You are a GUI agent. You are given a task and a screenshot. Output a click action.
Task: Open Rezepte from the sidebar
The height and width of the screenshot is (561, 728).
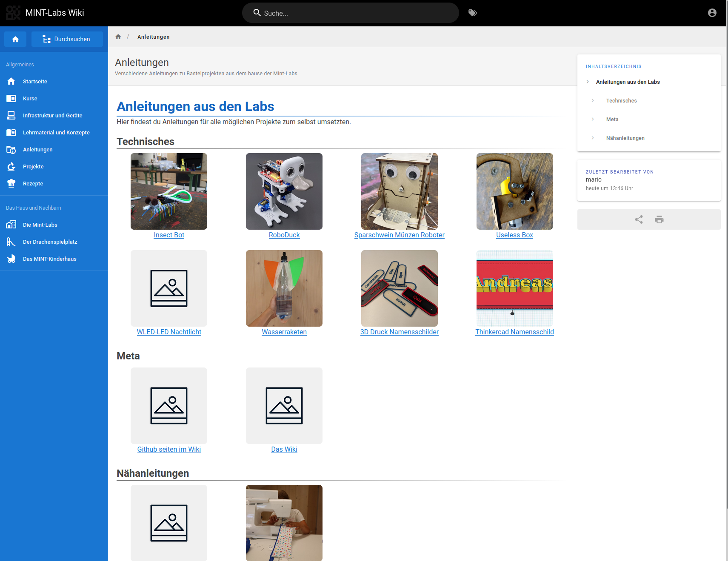[x=33, y=184]
